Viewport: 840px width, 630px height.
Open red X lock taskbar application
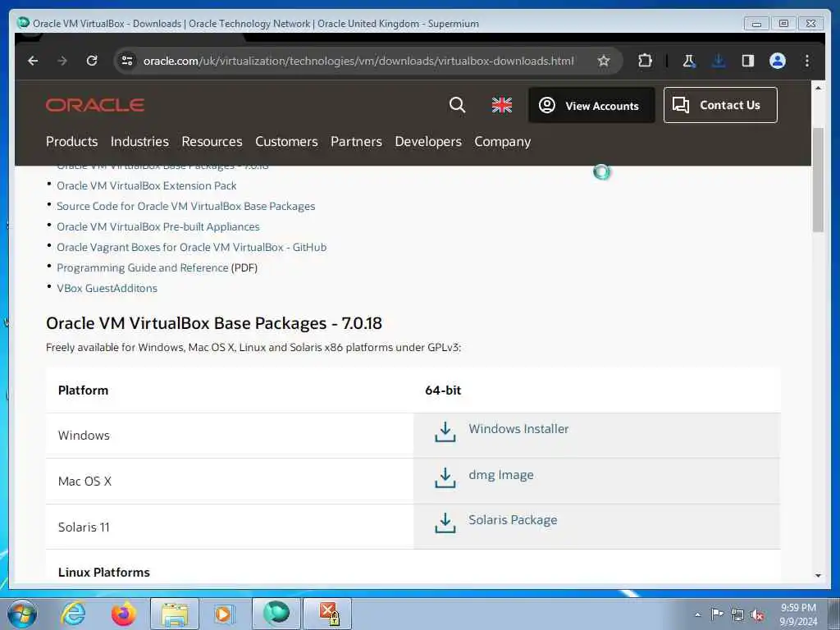point(328,614)
